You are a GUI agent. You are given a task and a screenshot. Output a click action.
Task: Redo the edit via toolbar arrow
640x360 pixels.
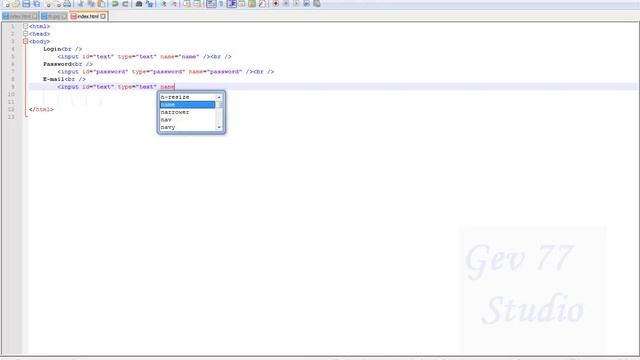click(125, 4)
